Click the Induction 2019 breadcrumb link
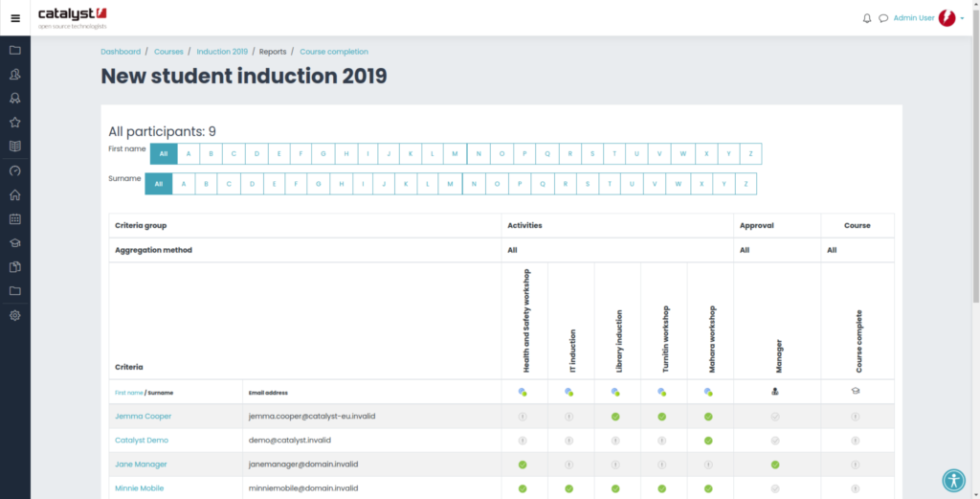 222,52
